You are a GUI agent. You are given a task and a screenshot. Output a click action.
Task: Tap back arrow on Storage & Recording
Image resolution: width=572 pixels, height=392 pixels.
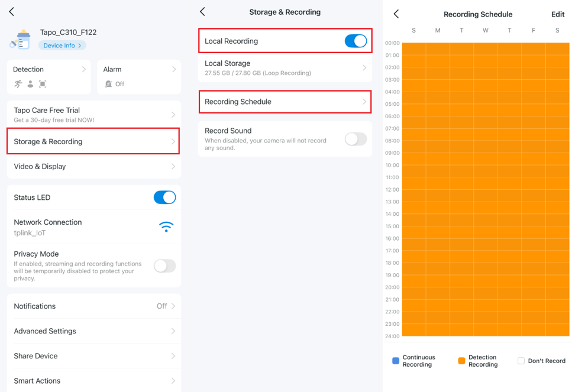202,12
